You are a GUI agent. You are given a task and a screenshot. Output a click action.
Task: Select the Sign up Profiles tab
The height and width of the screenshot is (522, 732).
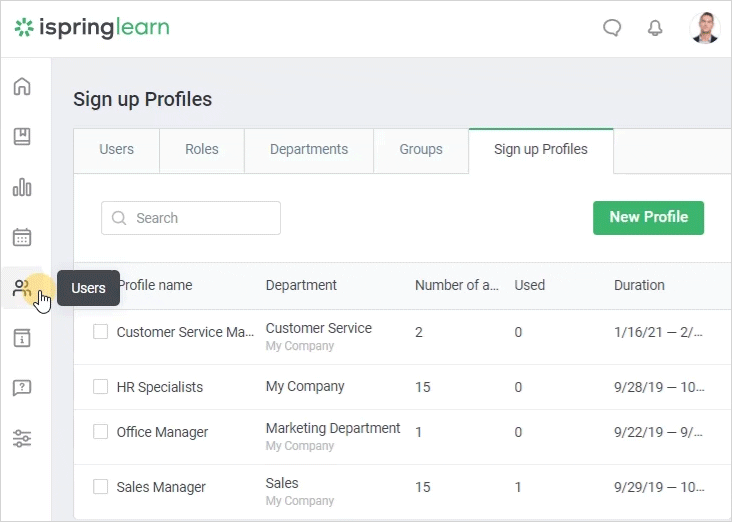point(541,149)
